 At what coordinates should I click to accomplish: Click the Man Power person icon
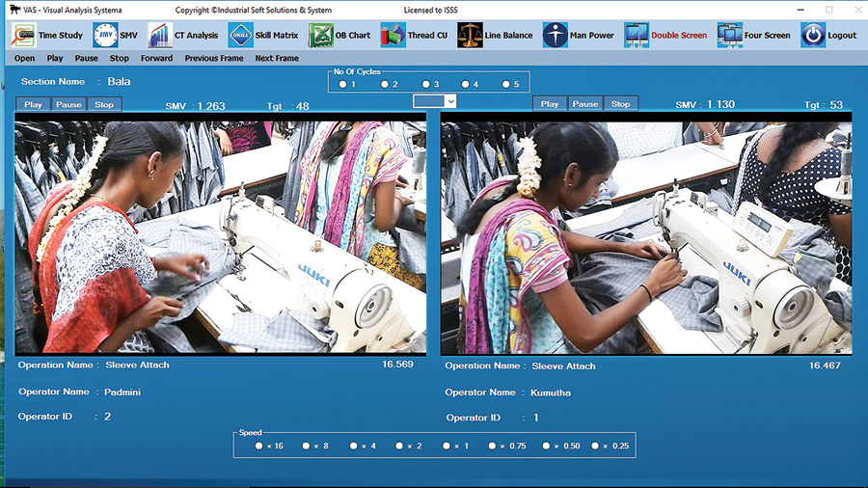[x=555, y=35]
